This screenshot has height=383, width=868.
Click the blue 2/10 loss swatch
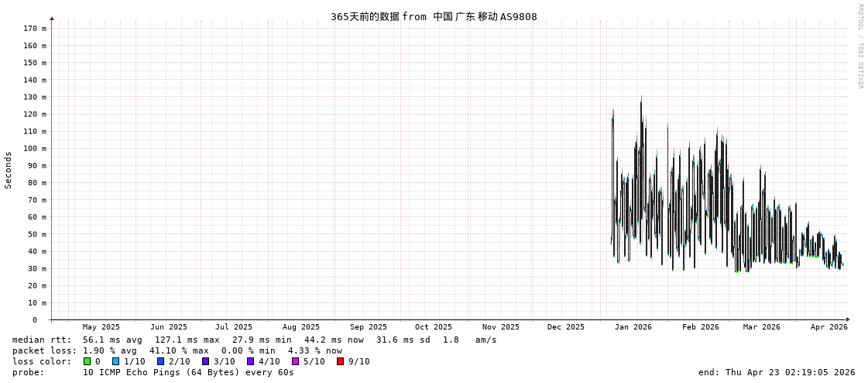161,361
